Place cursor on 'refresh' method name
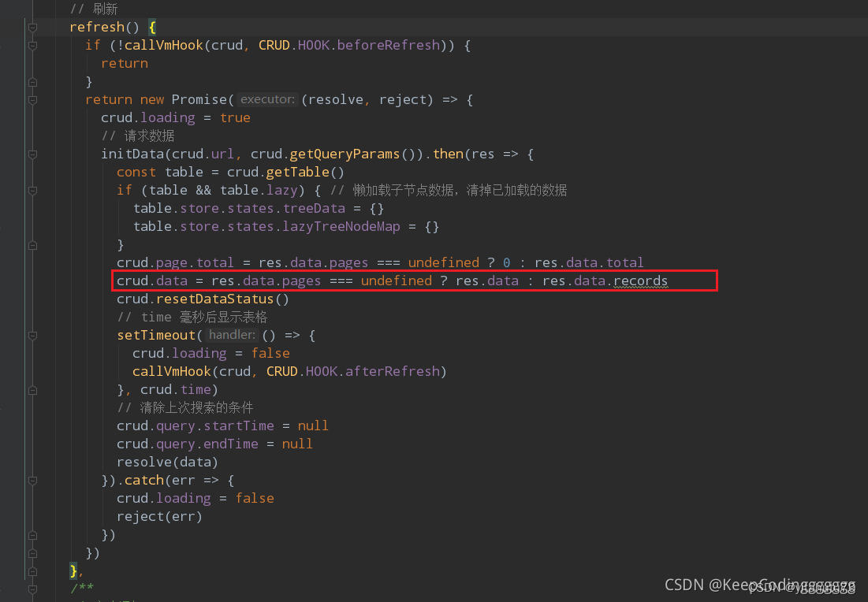868x602 pixels. click(x=97, y=27)
